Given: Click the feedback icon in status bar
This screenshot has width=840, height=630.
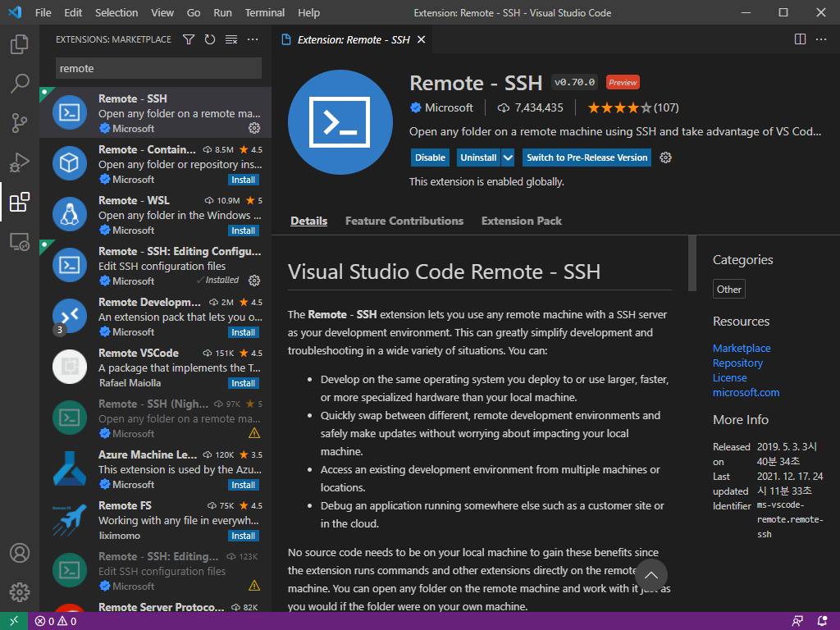Looking at the screenshot, I should (797, 621).
